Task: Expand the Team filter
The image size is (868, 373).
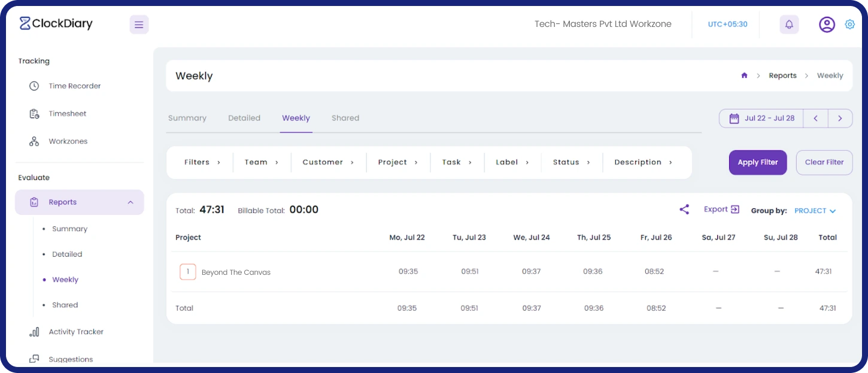Action: 262,162
